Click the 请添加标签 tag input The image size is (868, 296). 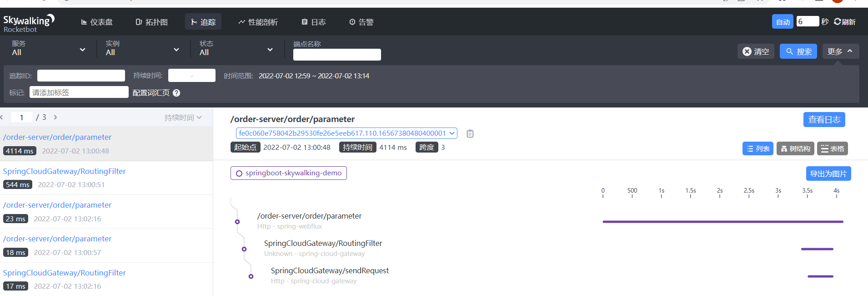coord(79,92)
